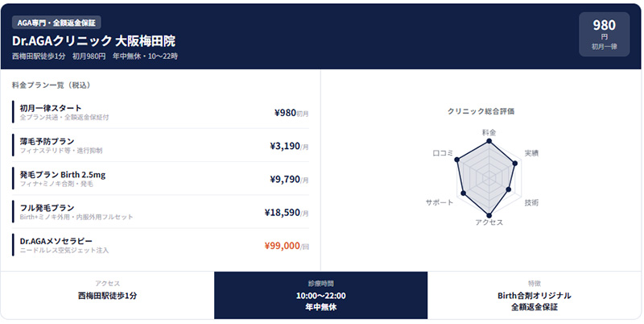Image resolution: width=644 pixels, height=324 pixels.
Task: Click the クリニック総合評価 chart heading
Action: pos(481,111)
